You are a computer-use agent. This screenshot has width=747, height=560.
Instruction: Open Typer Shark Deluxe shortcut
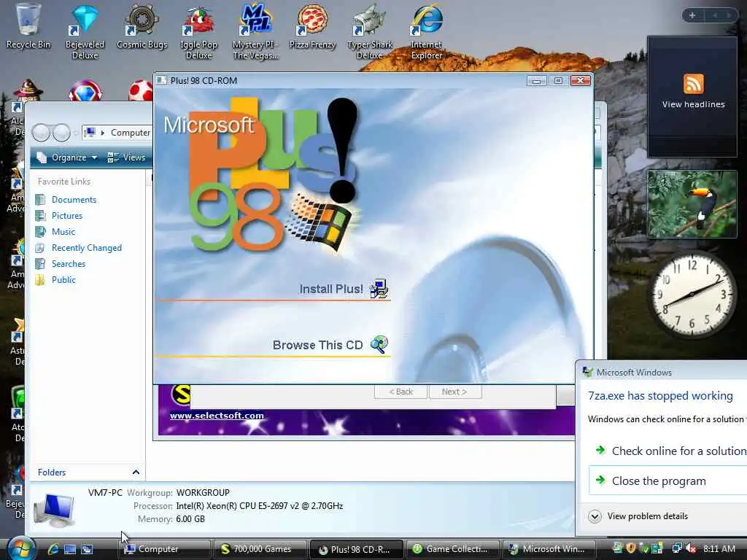370,31
